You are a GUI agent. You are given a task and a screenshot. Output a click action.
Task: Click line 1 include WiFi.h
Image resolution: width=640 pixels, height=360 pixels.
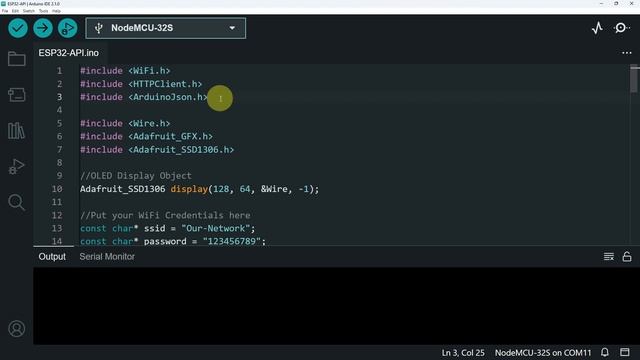pos(125,71)
